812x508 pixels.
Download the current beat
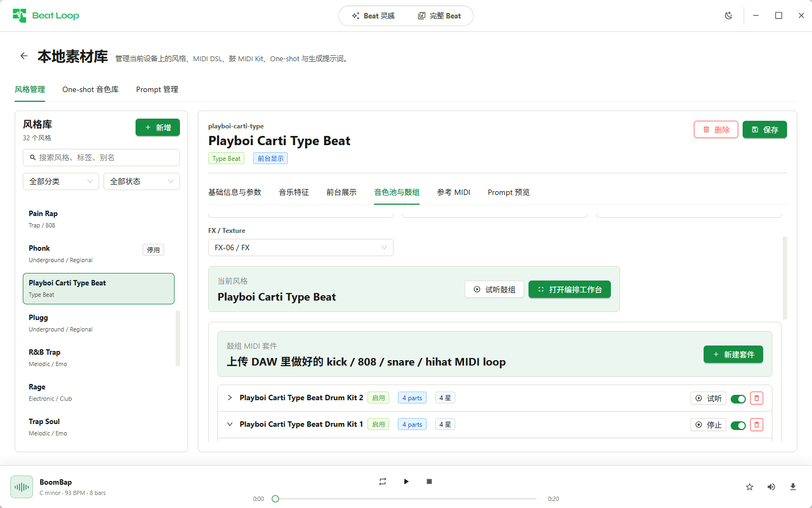pyautogui.click(x=793, y=487)
